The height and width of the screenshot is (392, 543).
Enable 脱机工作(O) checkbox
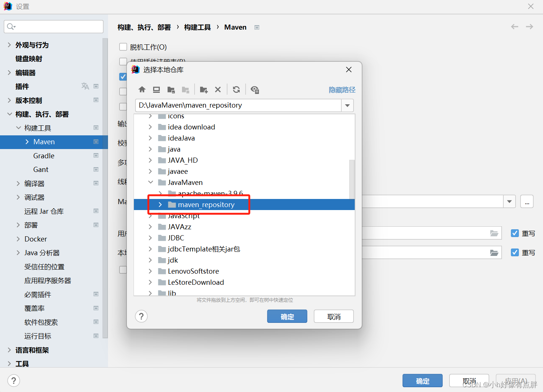(123, 47)
